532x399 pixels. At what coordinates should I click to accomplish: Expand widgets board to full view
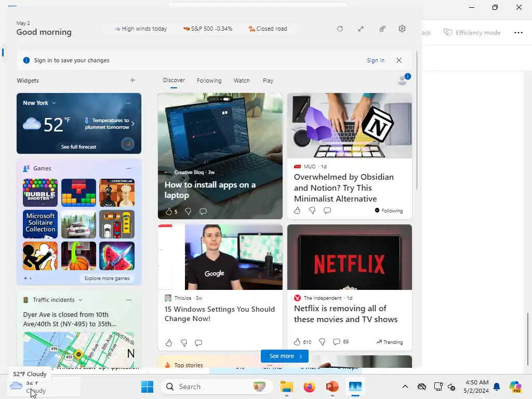click(361, 29)
